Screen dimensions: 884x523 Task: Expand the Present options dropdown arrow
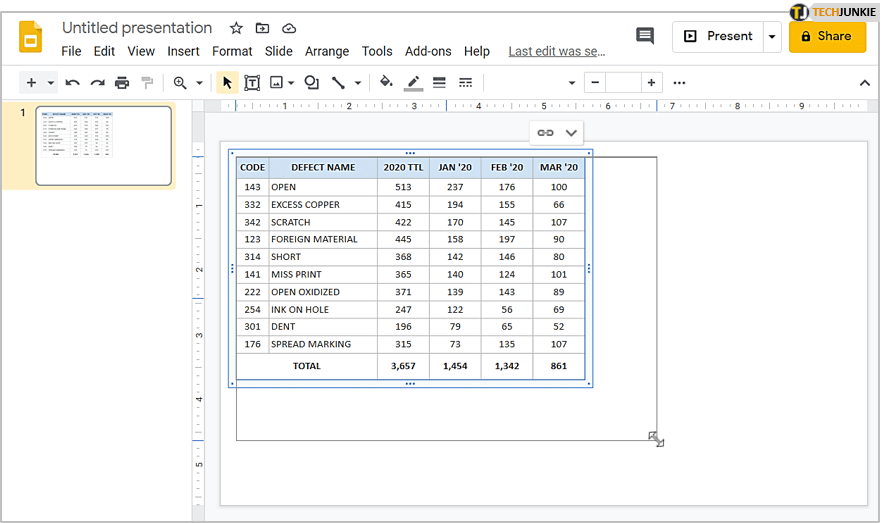771,37
